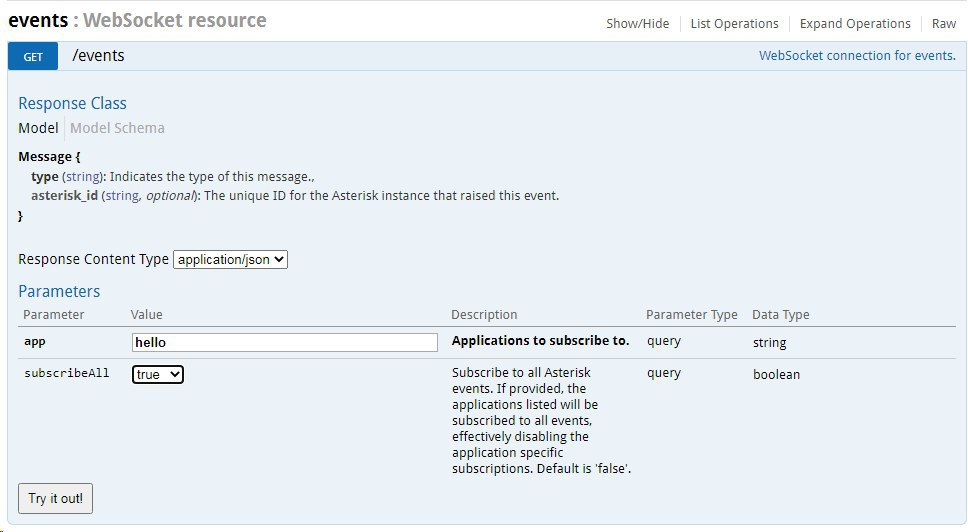The image size is (968, 532).
Task: Click the app value input field
Action: [x=285, y=342]
